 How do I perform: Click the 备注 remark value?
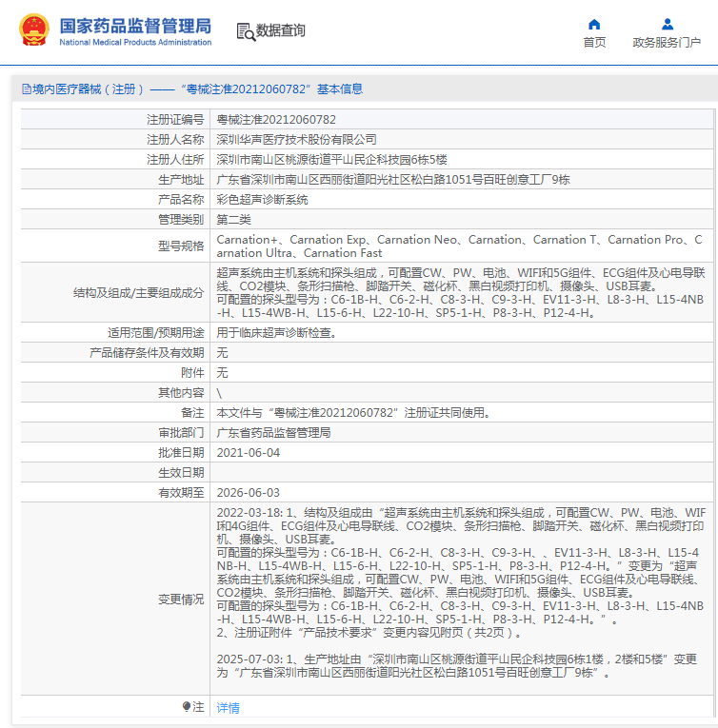coord(353,413)
